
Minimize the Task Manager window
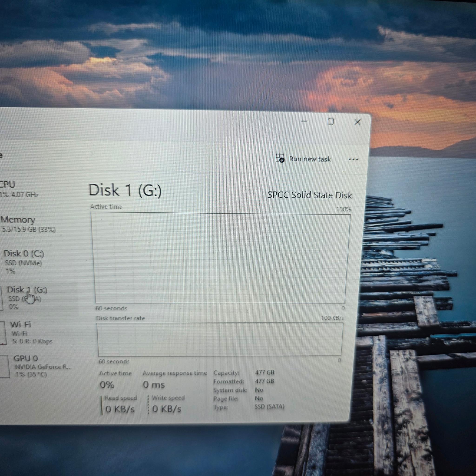pos(304,121)
